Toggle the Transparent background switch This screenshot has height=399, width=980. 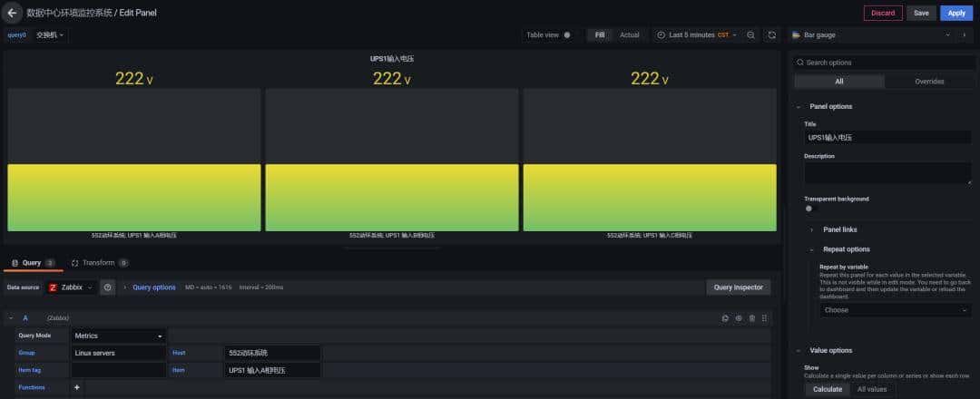808,209
